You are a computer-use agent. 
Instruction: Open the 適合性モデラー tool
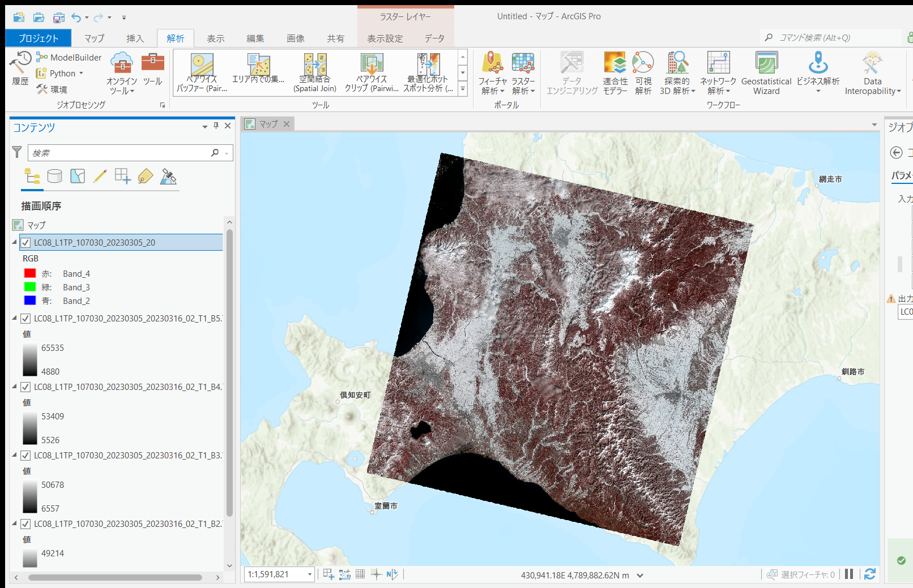click(615, 72)
